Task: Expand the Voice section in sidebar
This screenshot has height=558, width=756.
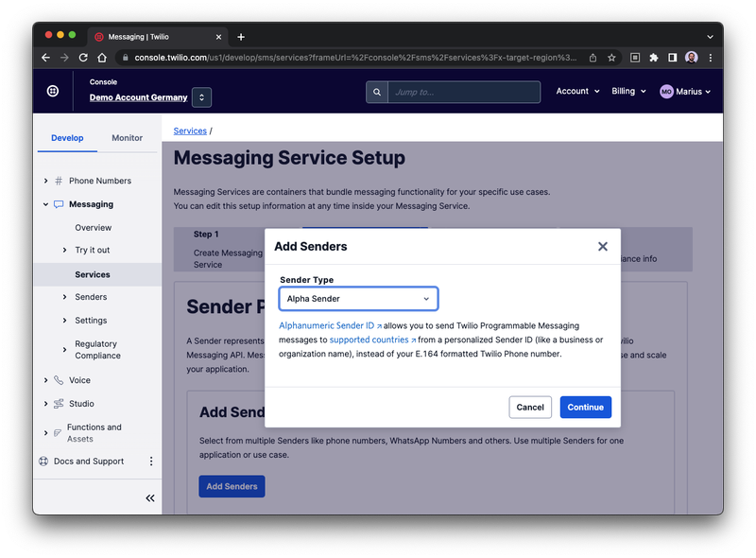Action: pyautogui.click(x=46, y=380)
